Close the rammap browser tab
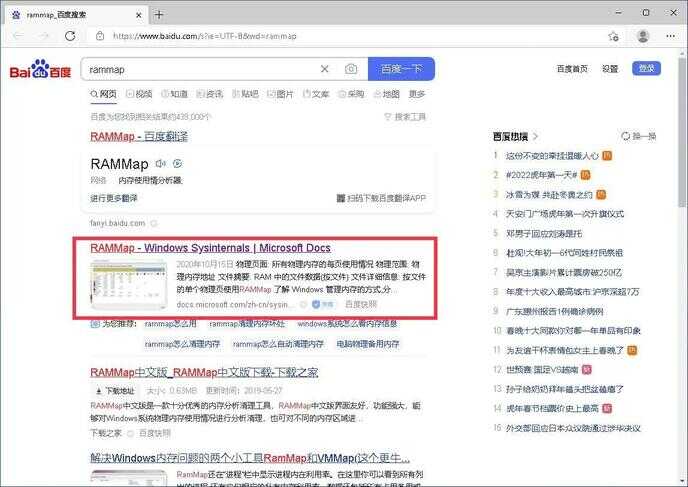 click(139, 15)
